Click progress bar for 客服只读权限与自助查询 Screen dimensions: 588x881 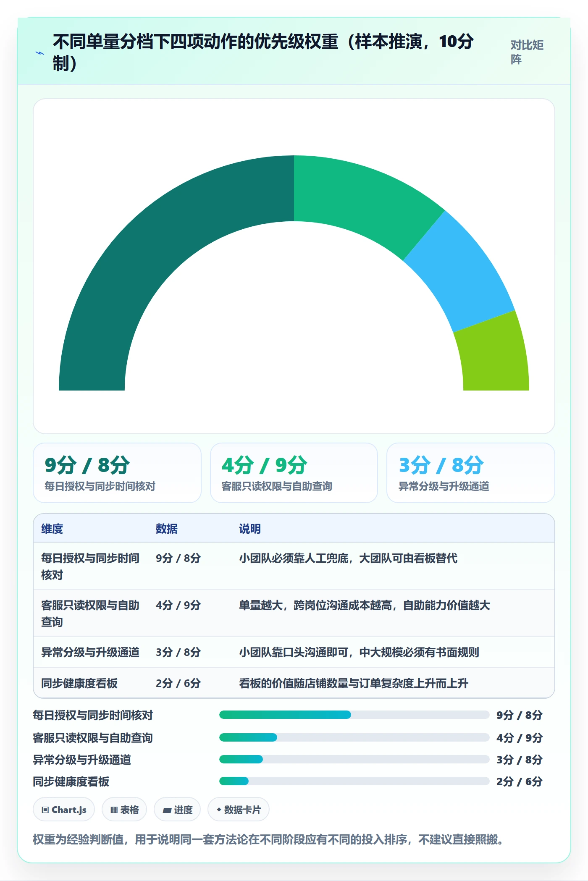click(354, 737)
